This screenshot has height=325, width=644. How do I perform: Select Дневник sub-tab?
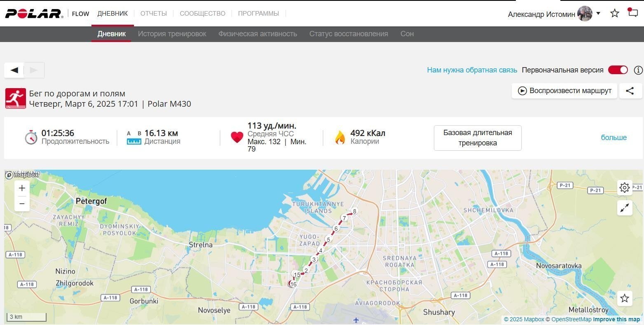pyautogui.click(x=111, y=34)
